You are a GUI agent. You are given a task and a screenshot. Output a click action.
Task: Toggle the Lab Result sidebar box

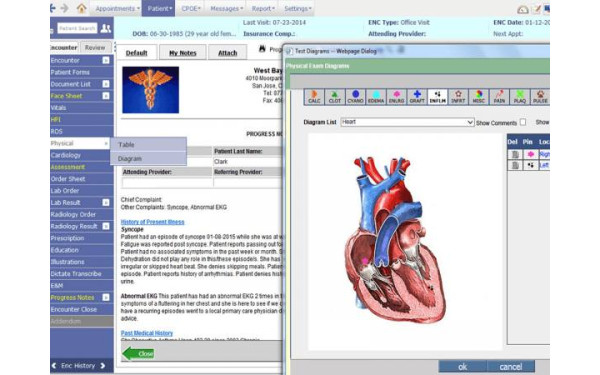coord(106,202)
